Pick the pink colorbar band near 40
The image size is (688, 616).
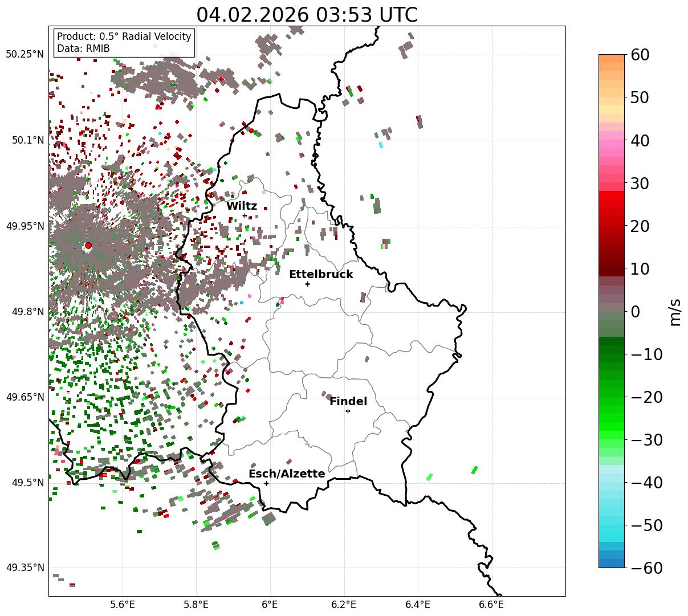coord(612,144)
